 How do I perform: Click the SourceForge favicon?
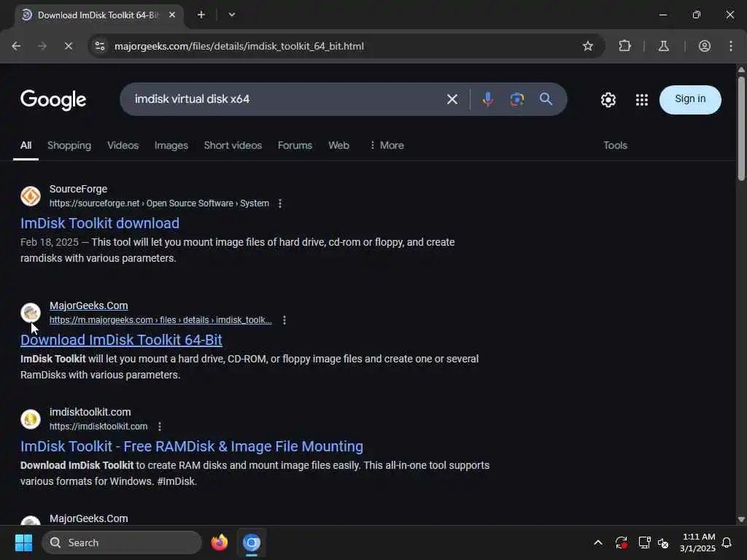(31, 196)
